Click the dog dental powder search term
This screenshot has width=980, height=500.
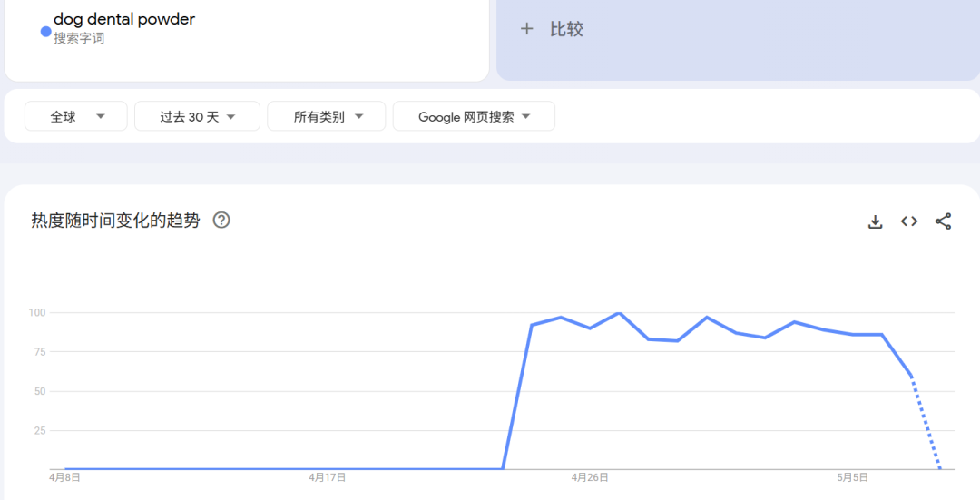(124, 19)
